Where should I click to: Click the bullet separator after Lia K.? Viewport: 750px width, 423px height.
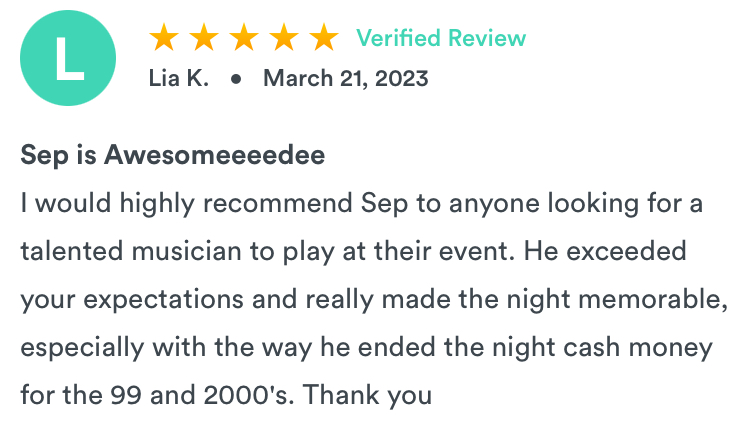(x=236, y=79)
